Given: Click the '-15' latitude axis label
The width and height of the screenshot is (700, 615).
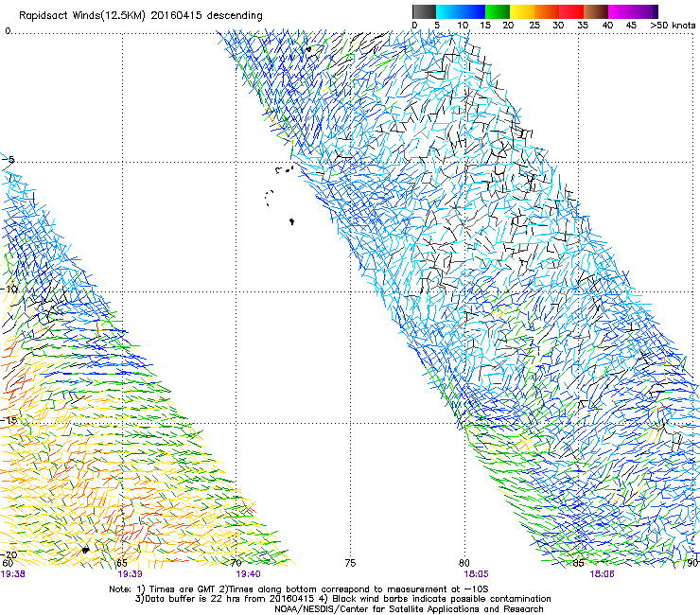Looking at the screenshot, I should tap(9, 420).
